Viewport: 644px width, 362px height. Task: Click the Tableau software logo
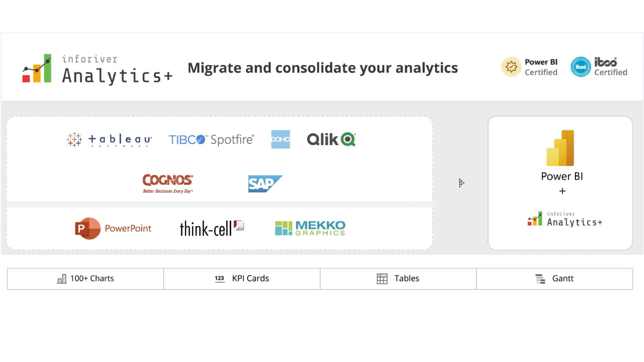(x=109, y=139)
